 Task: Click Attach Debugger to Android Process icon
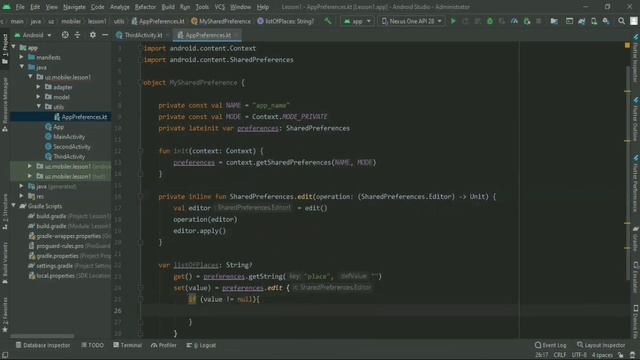pyautogui.click(x=527, y=21)
